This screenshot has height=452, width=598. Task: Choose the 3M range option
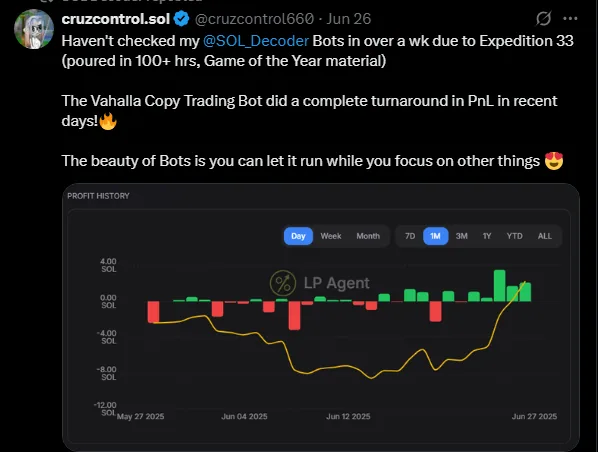[x=461, y=236]
